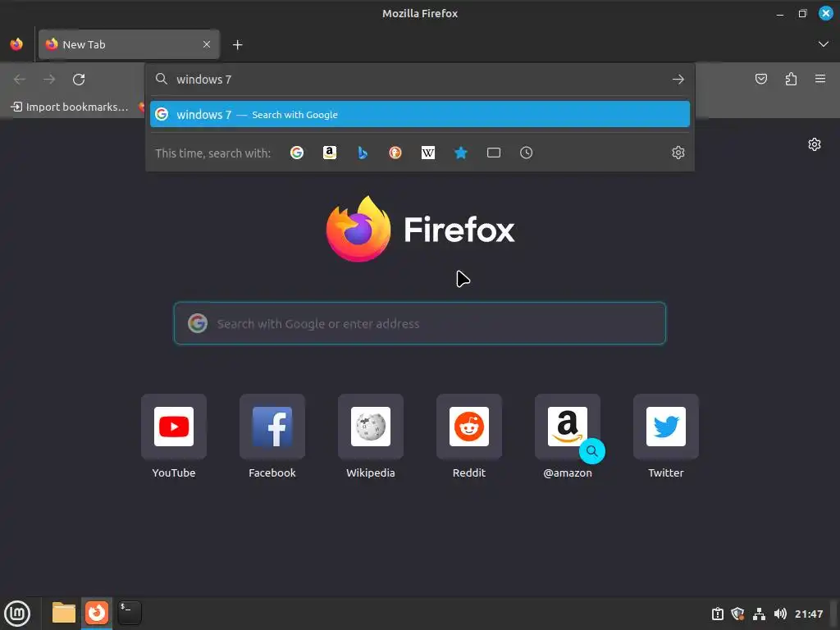This screenshot has height=630, width=840.
Task: Search this time with Bing
Action: coord(362,153)
